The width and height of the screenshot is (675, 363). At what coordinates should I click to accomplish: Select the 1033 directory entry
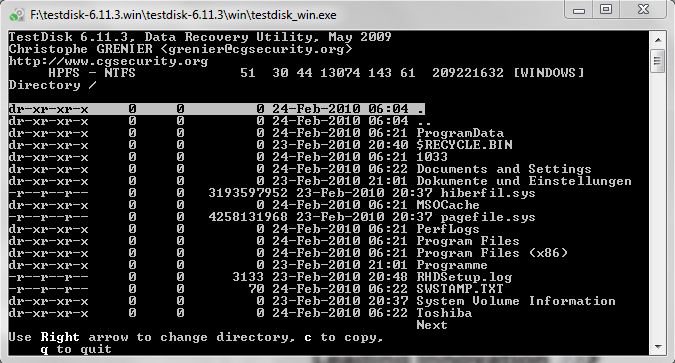(x=228, y=157)
